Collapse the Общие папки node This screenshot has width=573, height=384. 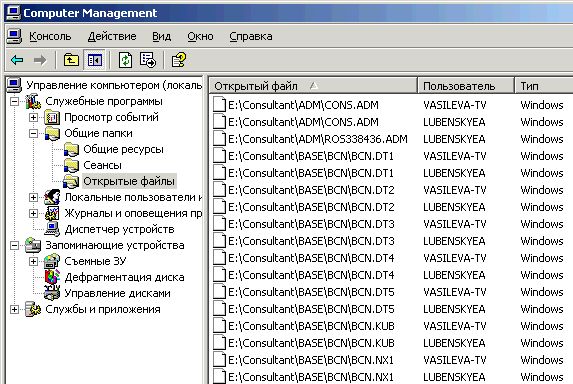click(33, 133)
